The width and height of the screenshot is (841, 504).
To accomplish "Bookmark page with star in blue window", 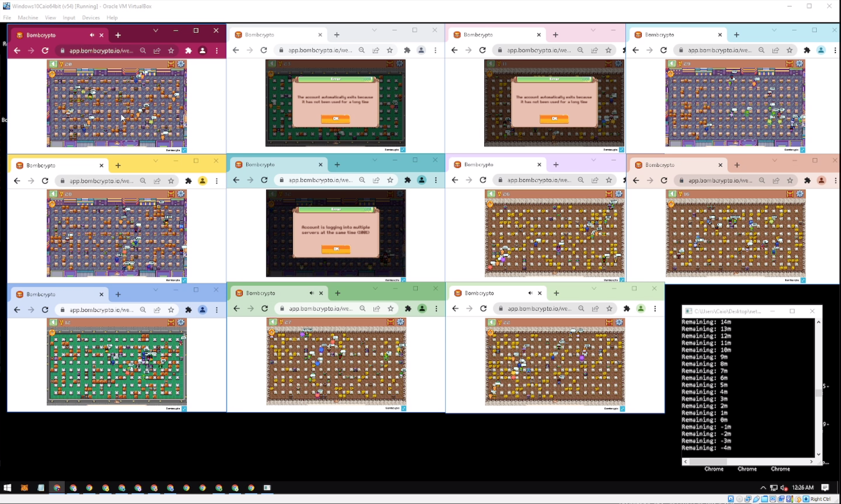I will coord(171,310).
